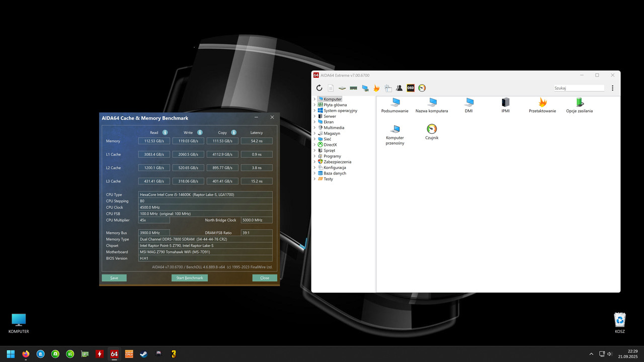644x362 pixels.
Task: Expand the Magazyn tree node
Action: (314, 133)
